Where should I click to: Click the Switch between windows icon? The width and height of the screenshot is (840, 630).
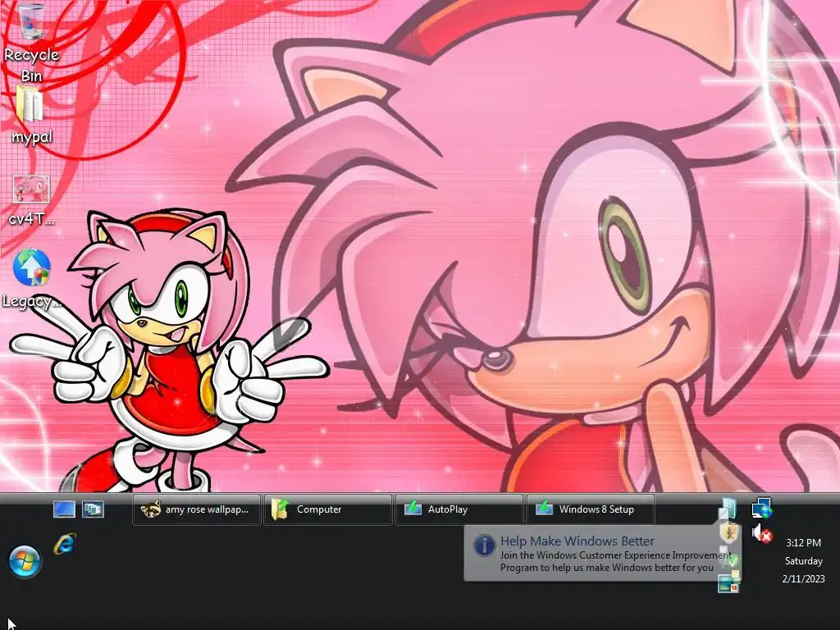(93, 509)
